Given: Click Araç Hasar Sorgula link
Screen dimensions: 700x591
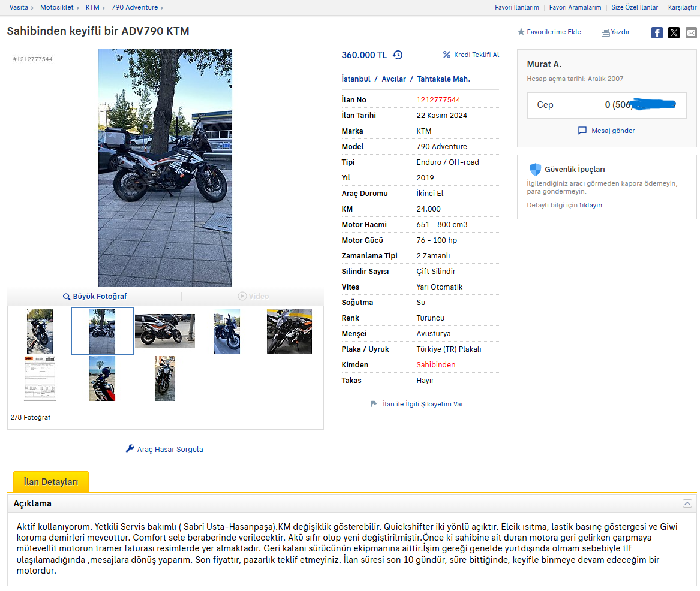Looking at the screenshot, I should click(170, 449).
